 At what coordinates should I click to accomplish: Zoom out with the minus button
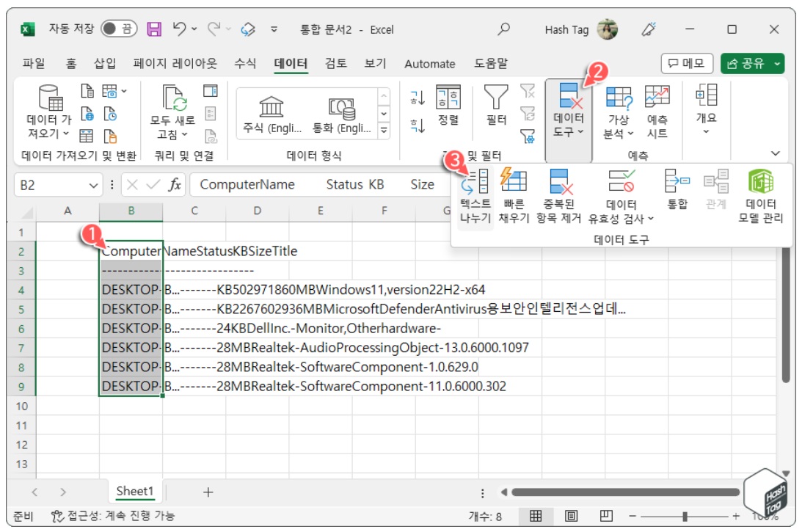coord(633,516)
